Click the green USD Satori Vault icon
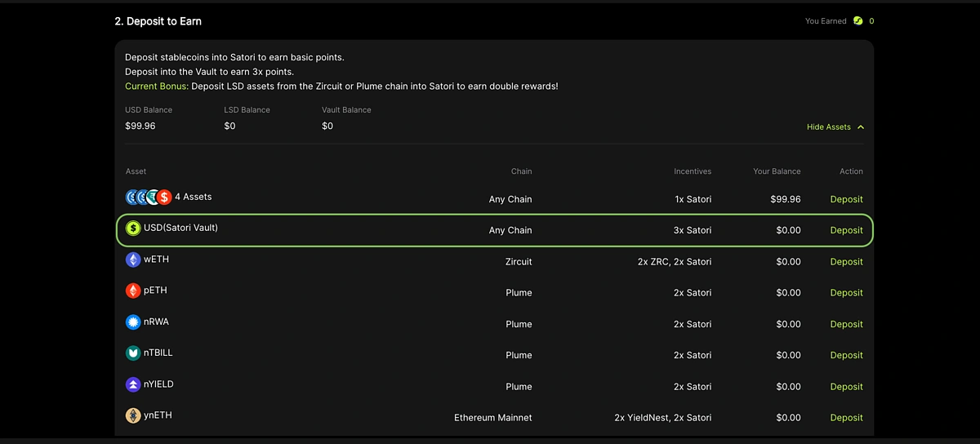This screenshot has width=980, height=444. pyautogui.click(x=132, y=229)
